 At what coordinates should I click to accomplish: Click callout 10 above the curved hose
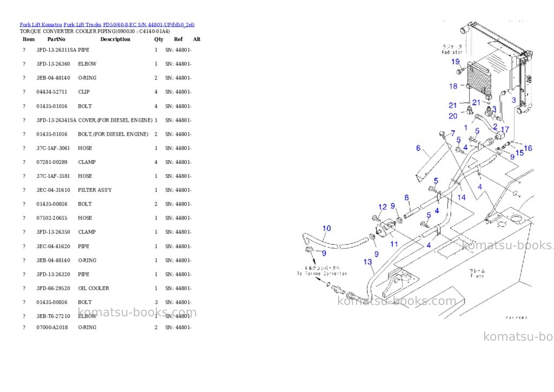coord(327,228)
